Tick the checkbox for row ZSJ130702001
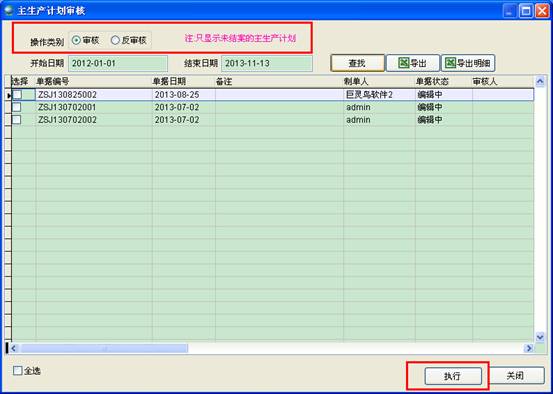 click(x=17, y=107)
